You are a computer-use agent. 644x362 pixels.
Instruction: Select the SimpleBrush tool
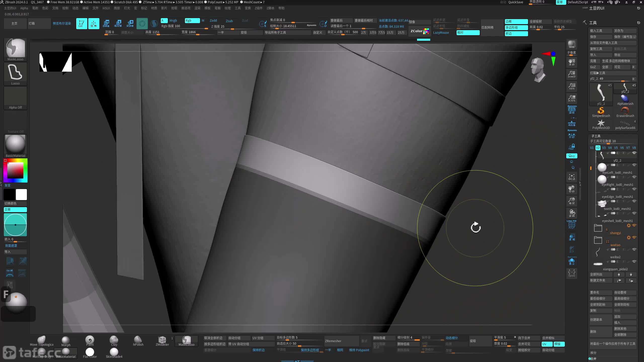(x=601, y=112)
